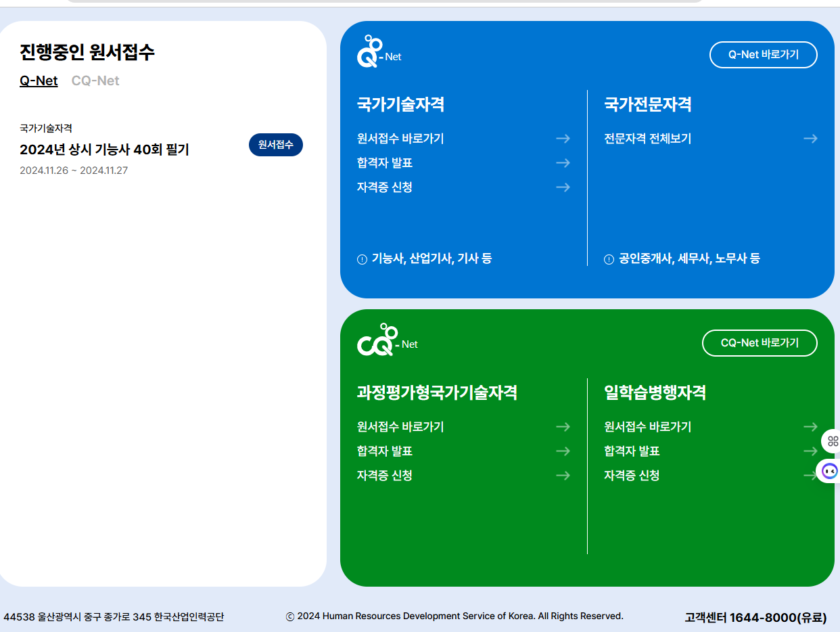
Task: Click the CQ-Net logo in green panel
Action: [x=387, y=340]
